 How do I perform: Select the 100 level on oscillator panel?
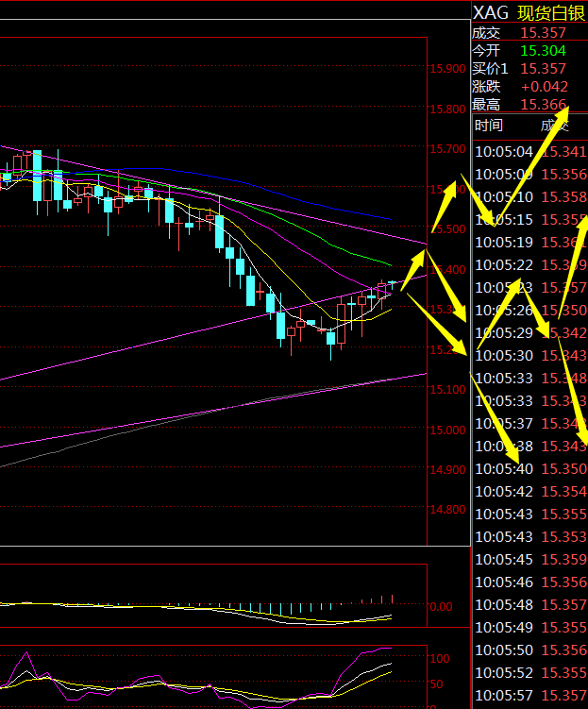(x=438, y=658)
